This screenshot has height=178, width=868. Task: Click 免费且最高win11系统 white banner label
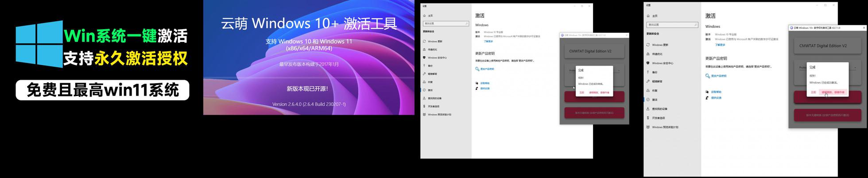(x=102, y=90)
